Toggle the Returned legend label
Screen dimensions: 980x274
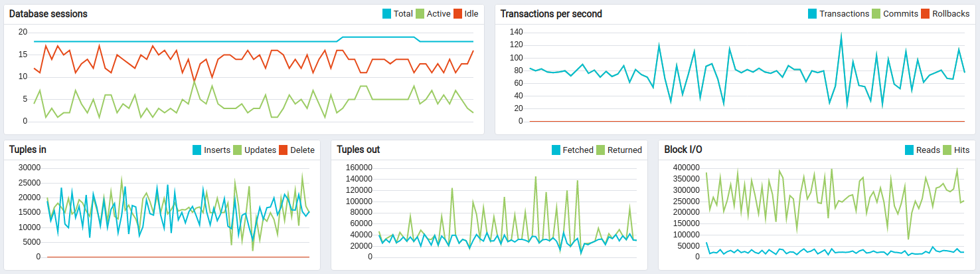coord(624,150)
